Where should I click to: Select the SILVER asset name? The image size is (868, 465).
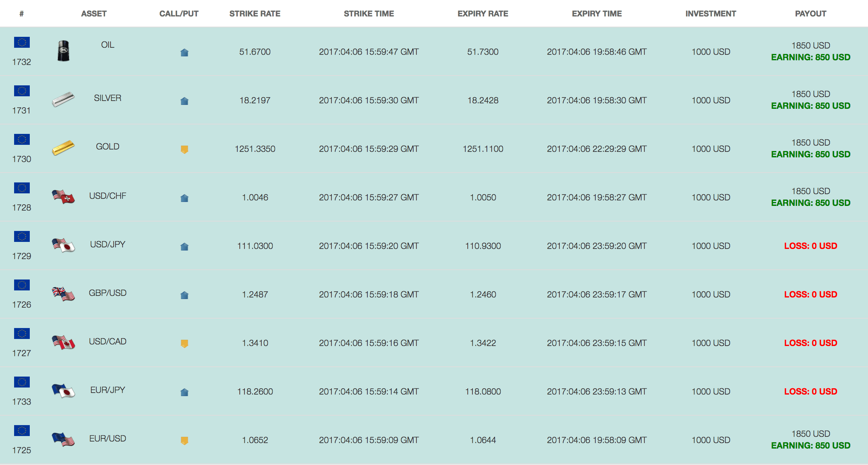tap(108, 98)
